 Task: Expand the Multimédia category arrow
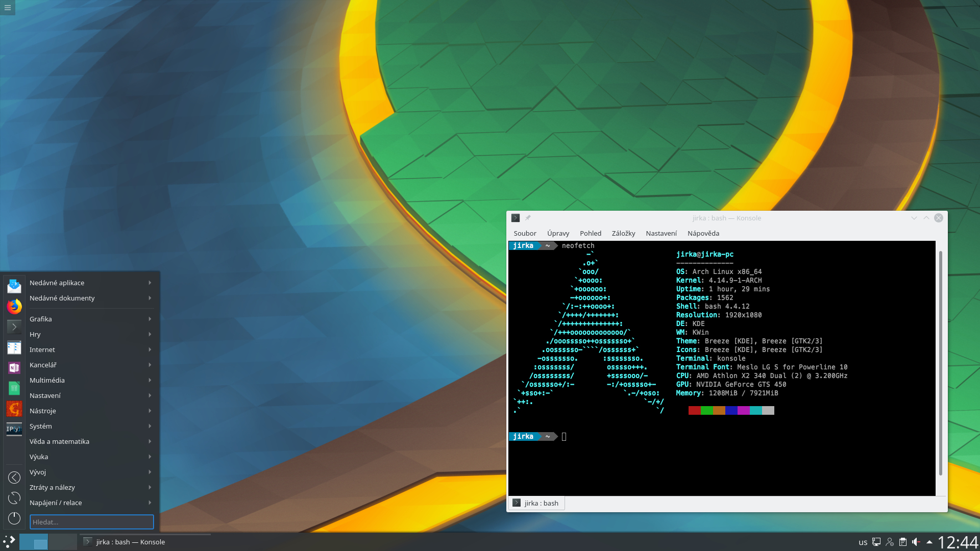[x=150, y=380]
